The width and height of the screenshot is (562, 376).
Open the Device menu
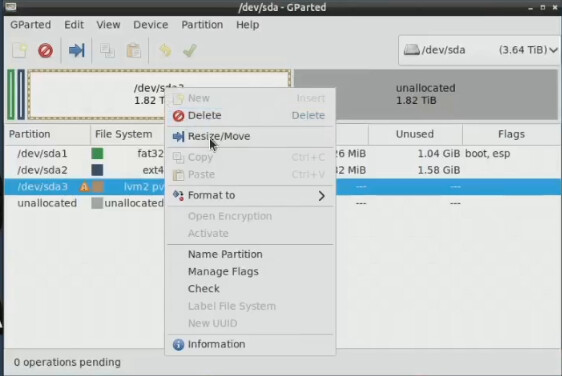point(151,25)
